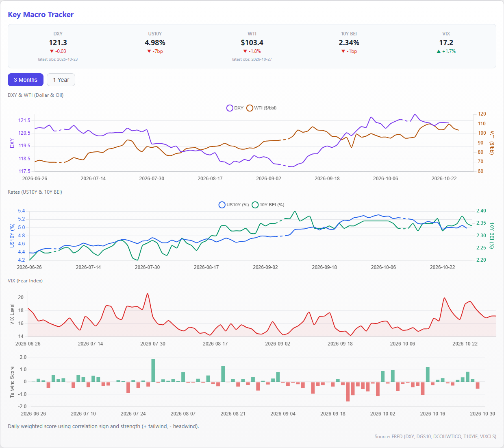Click the 10Y BEI (%) right axis label
Screen dimensions: 504x448
coord(492,236)
